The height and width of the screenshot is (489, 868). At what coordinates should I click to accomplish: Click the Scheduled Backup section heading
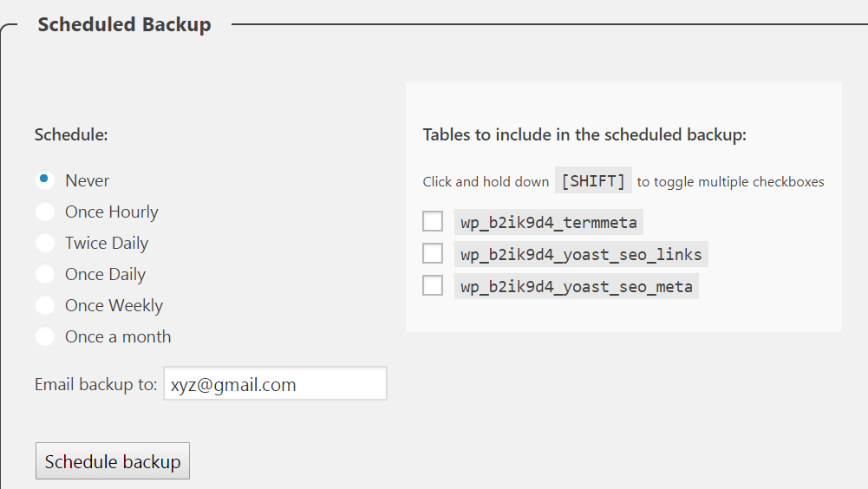click(x=124, y=24)
